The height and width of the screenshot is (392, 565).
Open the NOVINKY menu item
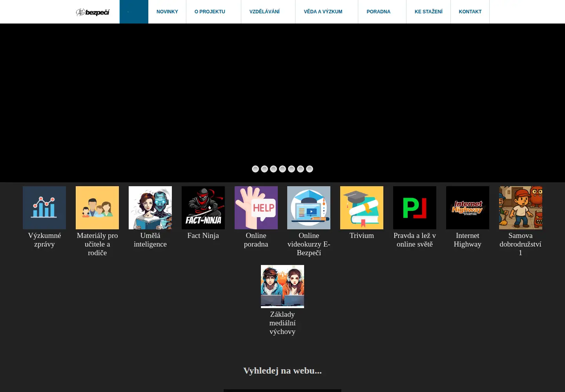click(x=167, y=12)
